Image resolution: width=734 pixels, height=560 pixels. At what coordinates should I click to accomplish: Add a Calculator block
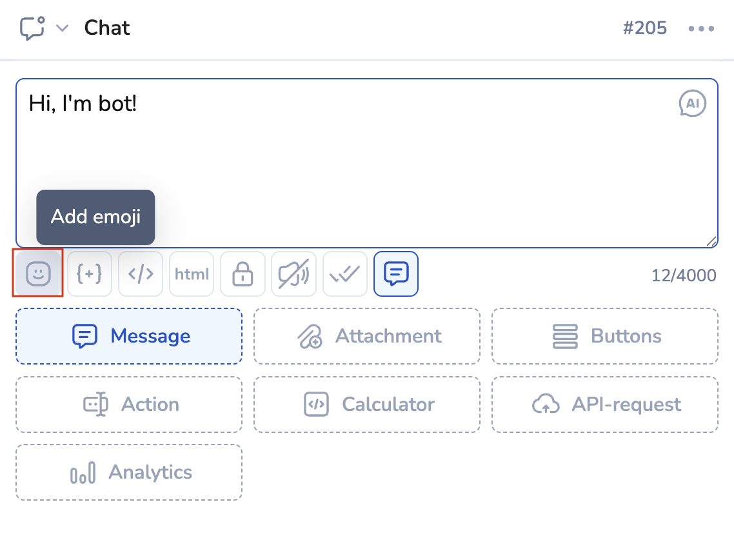[x=367, y=405]
